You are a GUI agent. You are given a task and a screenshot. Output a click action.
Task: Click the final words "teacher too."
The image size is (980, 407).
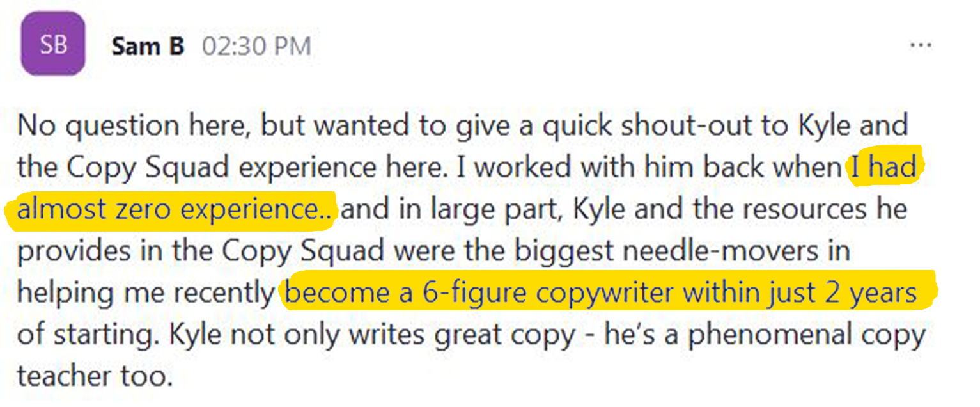pos(95,378)
